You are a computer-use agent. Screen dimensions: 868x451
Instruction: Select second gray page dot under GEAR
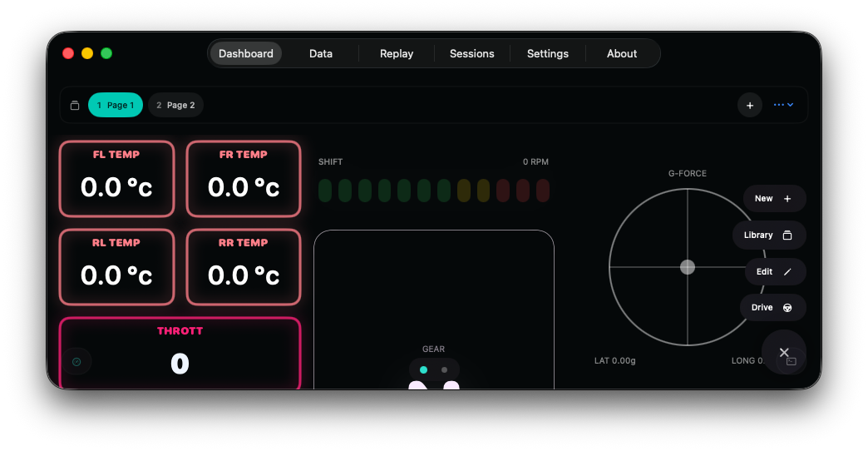[444, 369]
